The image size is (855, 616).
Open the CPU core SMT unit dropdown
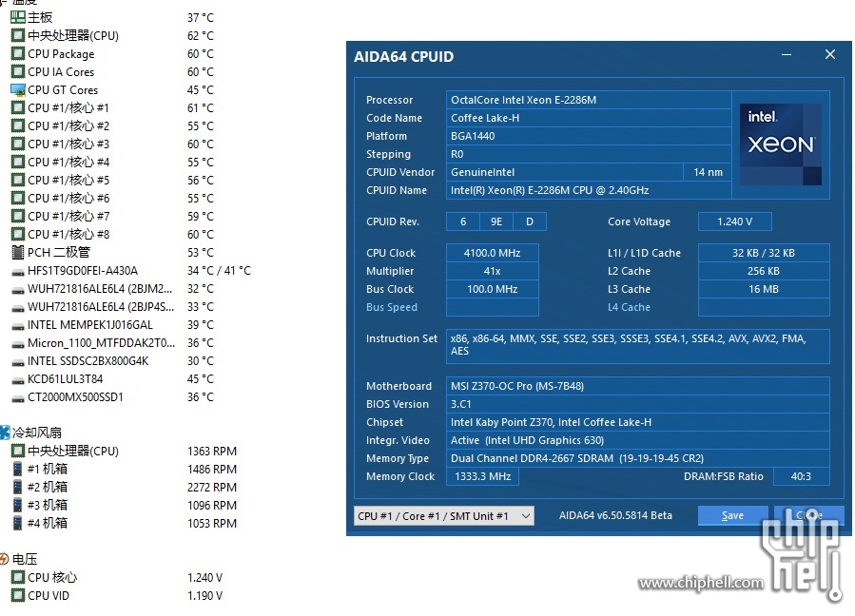click(444, 515)
